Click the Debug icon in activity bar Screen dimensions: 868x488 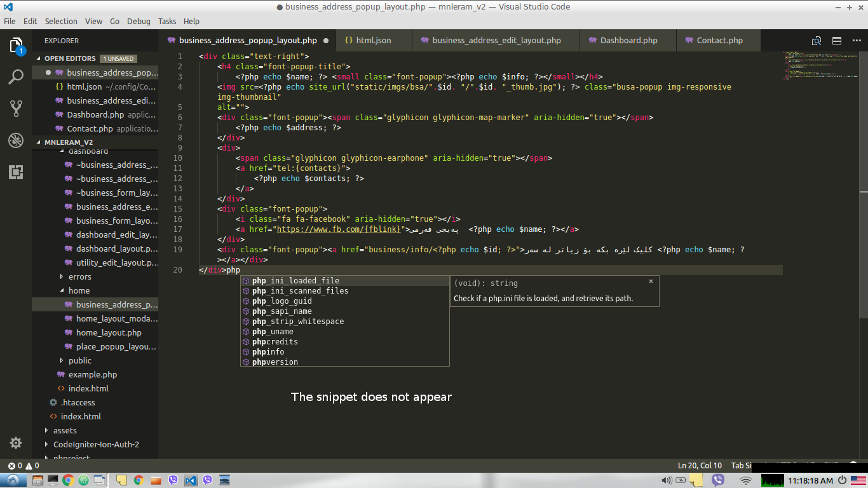point(15,140)
